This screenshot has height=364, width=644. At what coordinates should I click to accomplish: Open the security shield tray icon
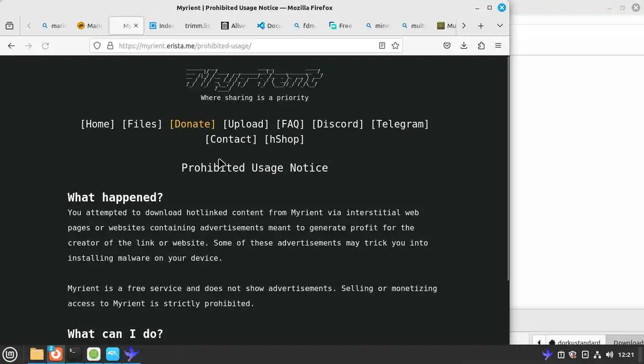572,355
